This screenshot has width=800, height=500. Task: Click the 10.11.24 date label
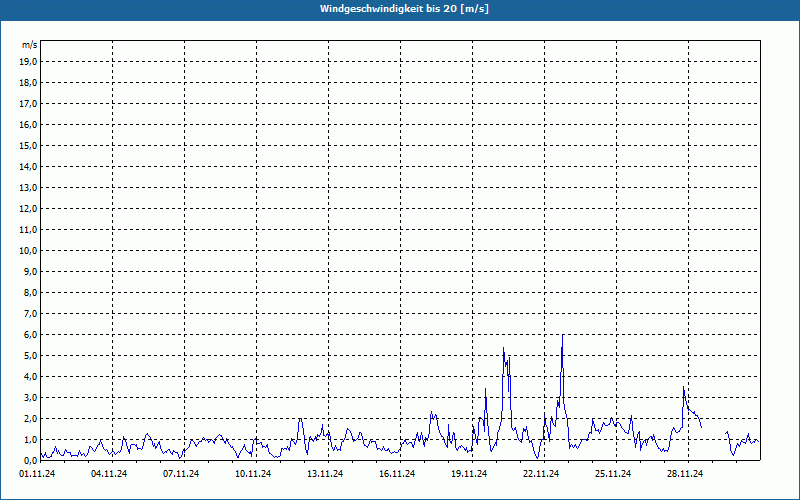point(253,474)
